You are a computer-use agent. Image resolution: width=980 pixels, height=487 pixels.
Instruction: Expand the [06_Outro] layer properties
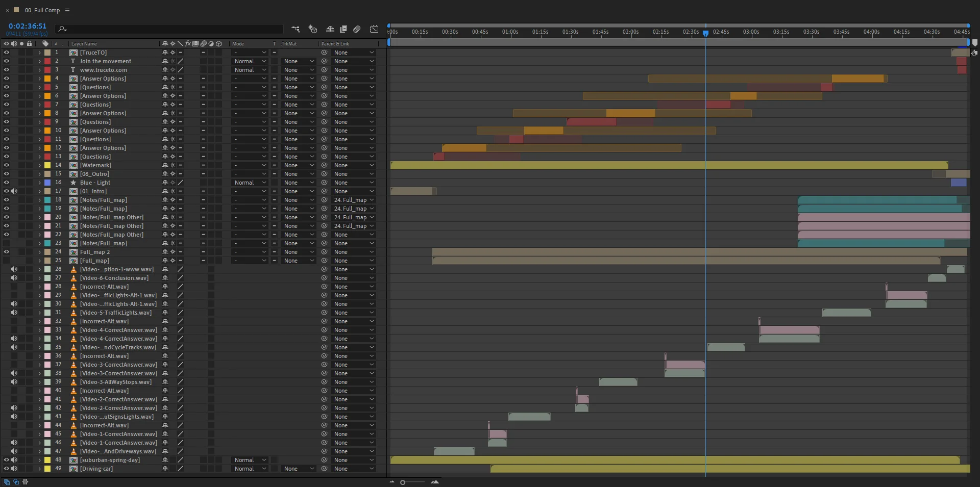click(x=39, y=174)
